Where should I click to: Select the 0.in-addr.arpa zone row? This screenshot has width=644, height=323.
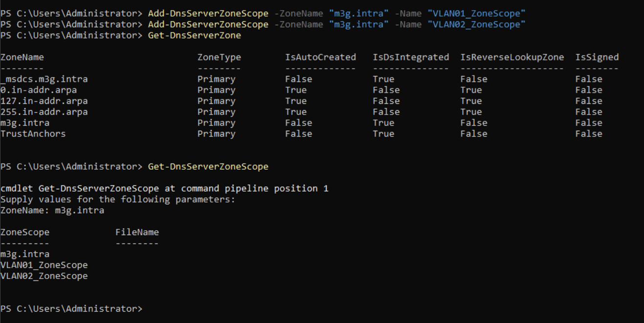point(309,90)
